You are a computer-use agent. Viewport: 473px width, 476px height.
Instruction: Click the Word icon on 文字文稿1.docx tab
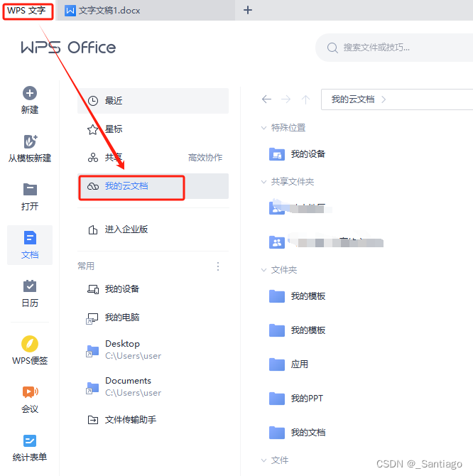(x=70, y=11)
